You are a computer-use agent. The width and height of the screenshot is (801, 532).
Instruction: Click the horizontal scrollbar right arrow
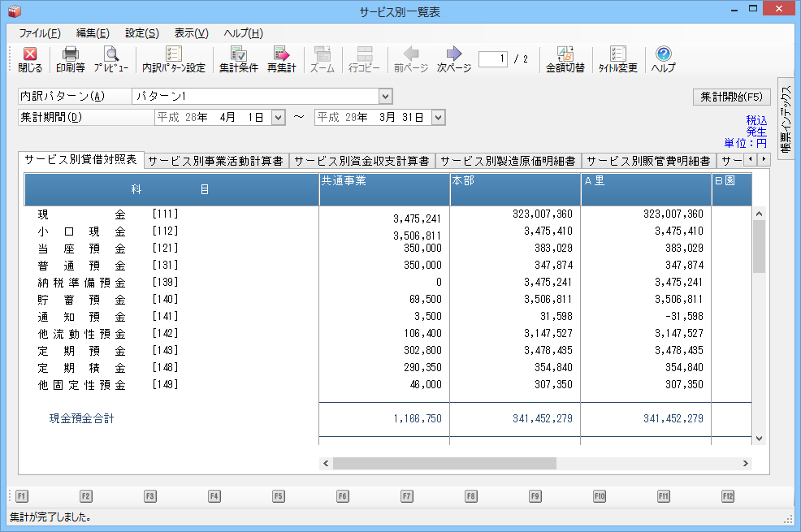[745, 463]
